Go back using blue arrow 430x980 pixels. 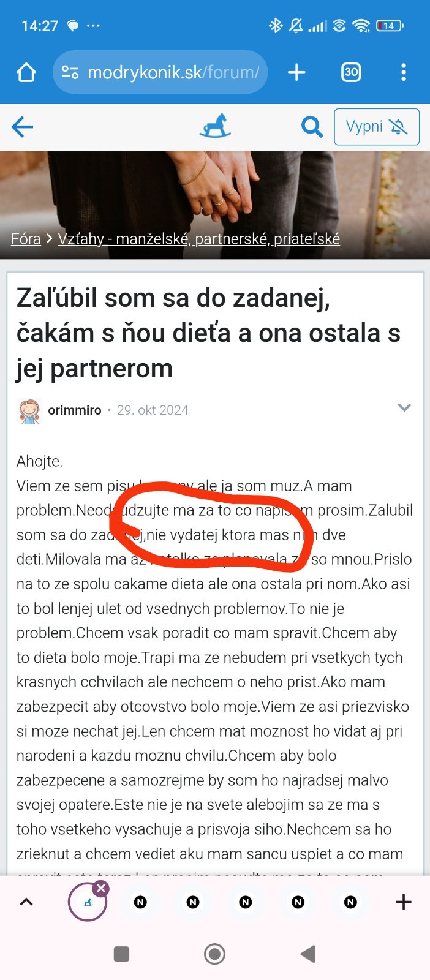click(23, 127)
